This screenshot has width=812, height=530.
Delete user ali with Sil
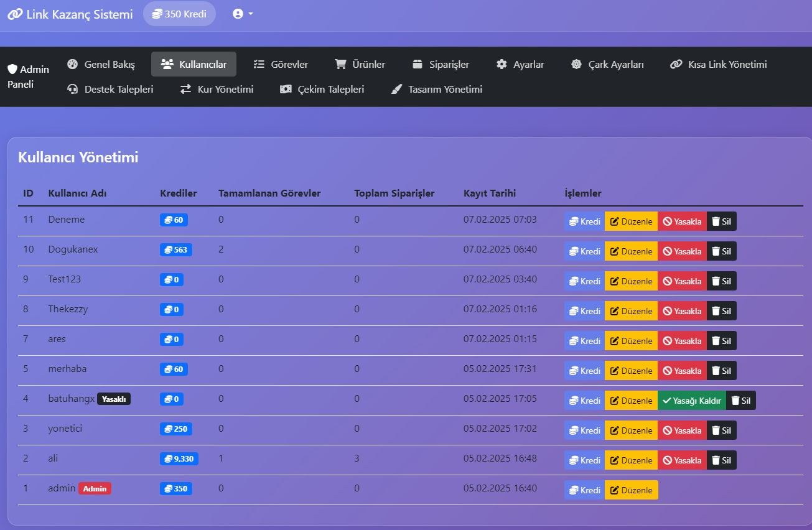click(x=722, y=460)
